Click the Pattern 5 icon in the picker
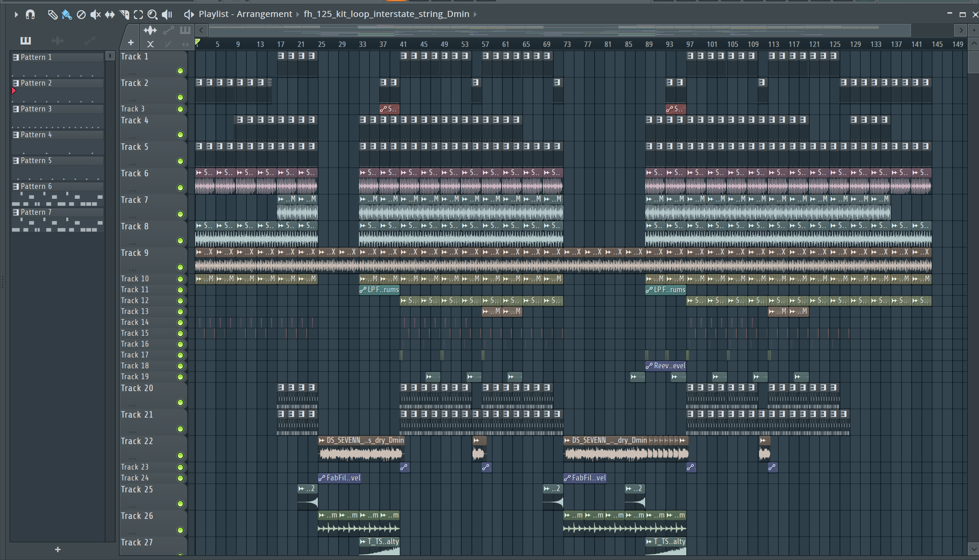 coord(16,161)
